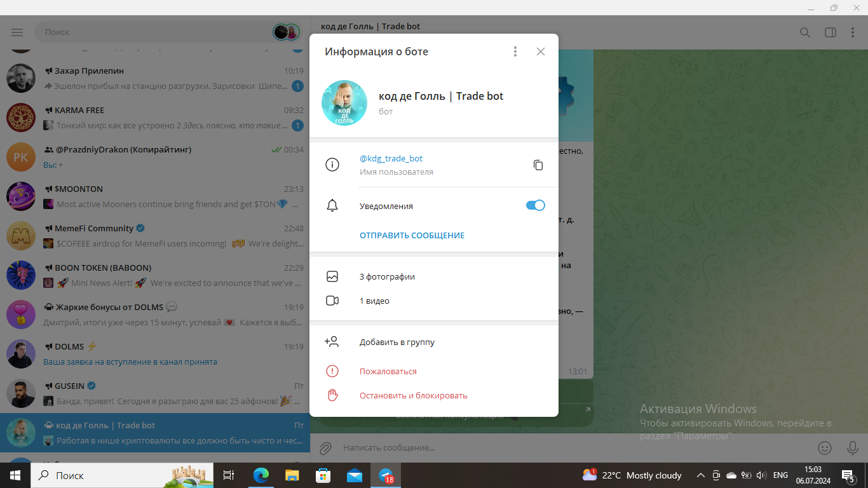Click the @kdg_trade_bot username link
Screen dimensions: 868x488
391,158
